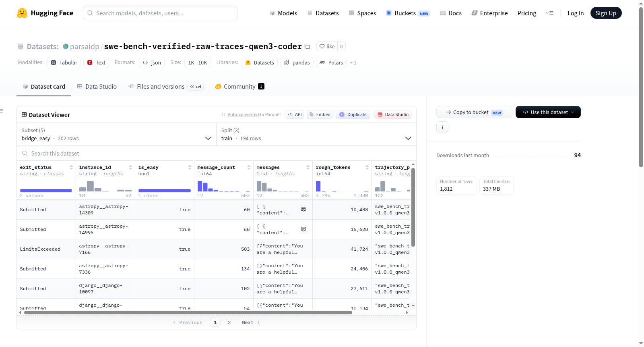The width and height of the screenshot is (644, 347).
Task: Switch to Files and versions tab
Action: click(166, 87)
